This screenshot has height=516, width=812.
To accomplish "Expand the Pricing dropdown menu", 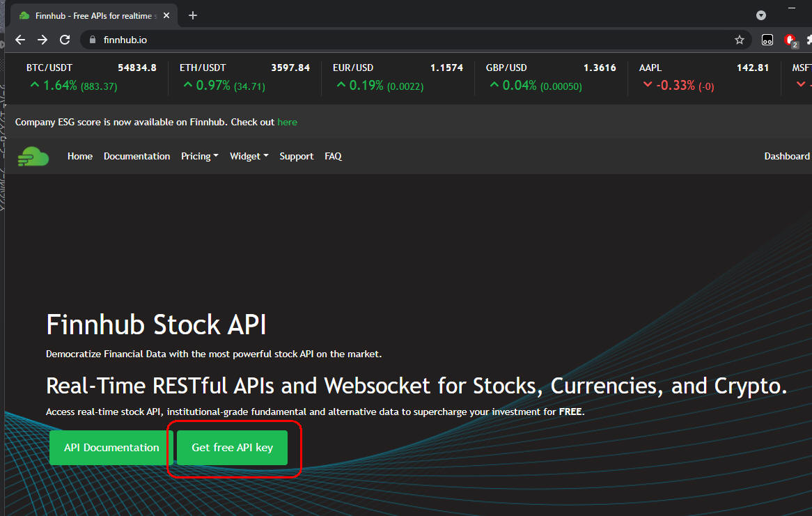I will 199,156.
